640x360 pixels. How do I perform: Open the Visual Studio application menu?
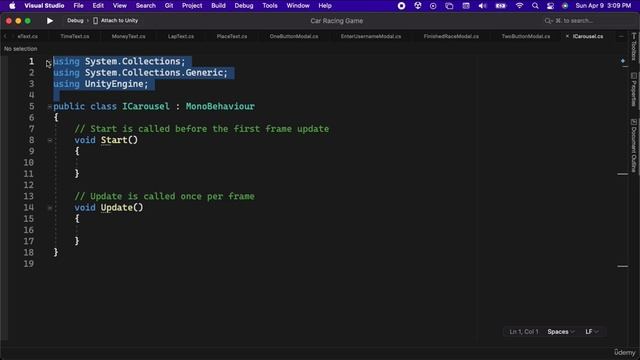[x=44, y=6]
